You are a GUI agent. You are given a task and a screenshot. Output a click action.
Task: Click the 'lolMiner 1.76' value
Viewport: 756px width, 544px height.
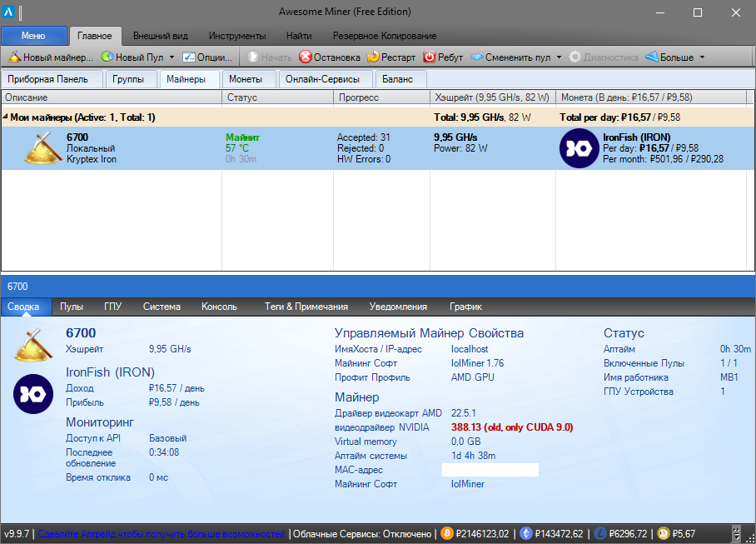coord(477,363)
